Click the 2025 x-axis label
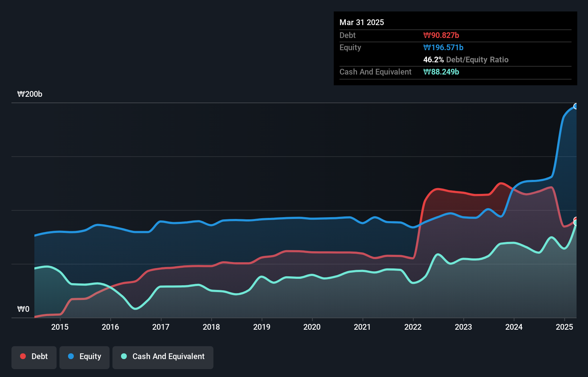This screenshot has height=377, width=588. pos(564,327)
